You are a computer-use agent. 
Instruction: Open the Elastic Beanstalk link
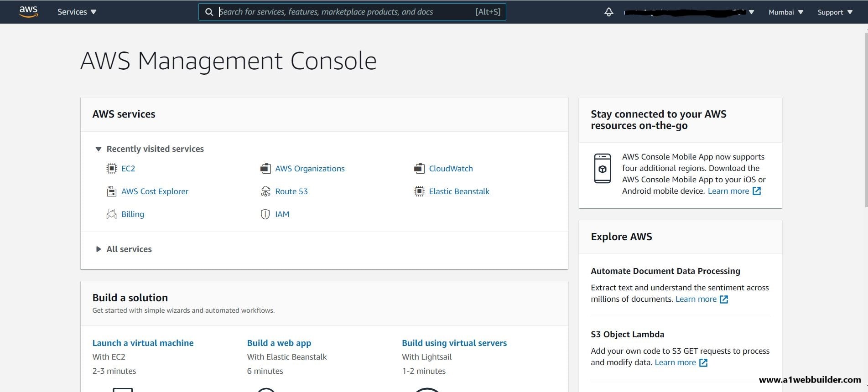pyautogui.click(x=459, y=191)
